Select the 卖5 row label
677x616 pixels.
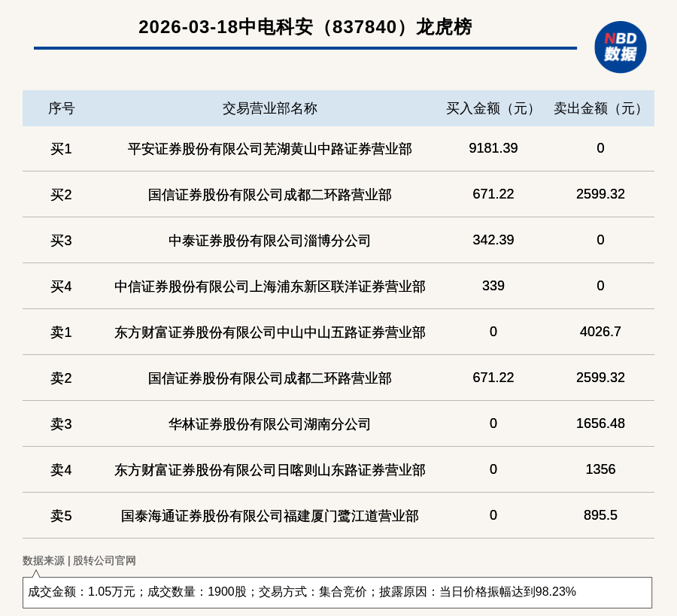pyautogui.click(x=62, y=515)
